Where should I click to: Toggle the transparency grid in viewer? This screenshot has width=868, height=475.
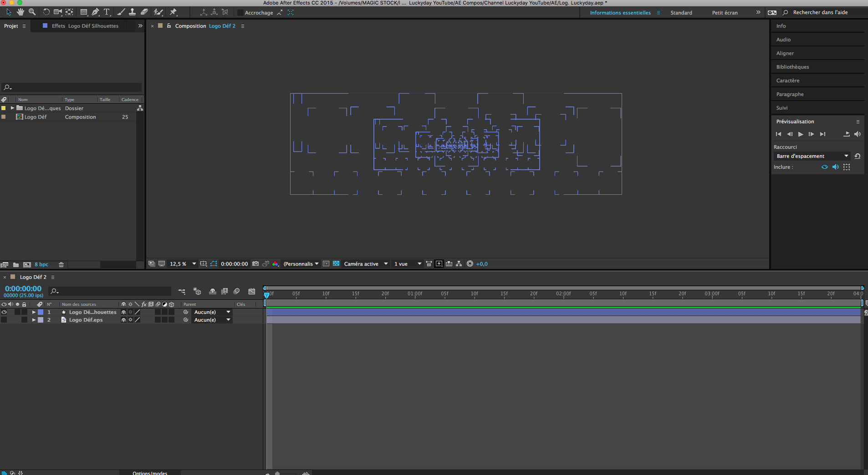pos(336,264)
